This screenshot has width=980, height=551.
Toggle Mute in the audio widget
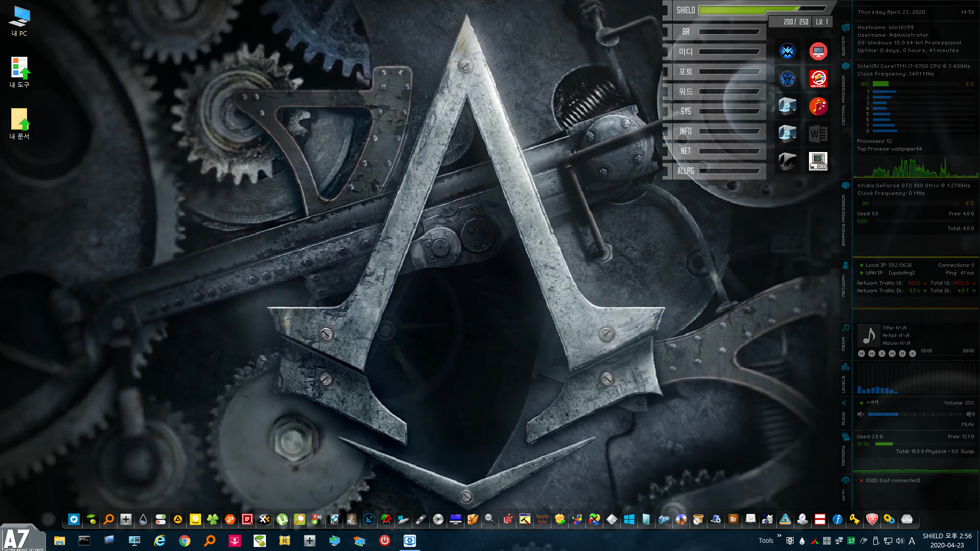(x=968, y=424)
